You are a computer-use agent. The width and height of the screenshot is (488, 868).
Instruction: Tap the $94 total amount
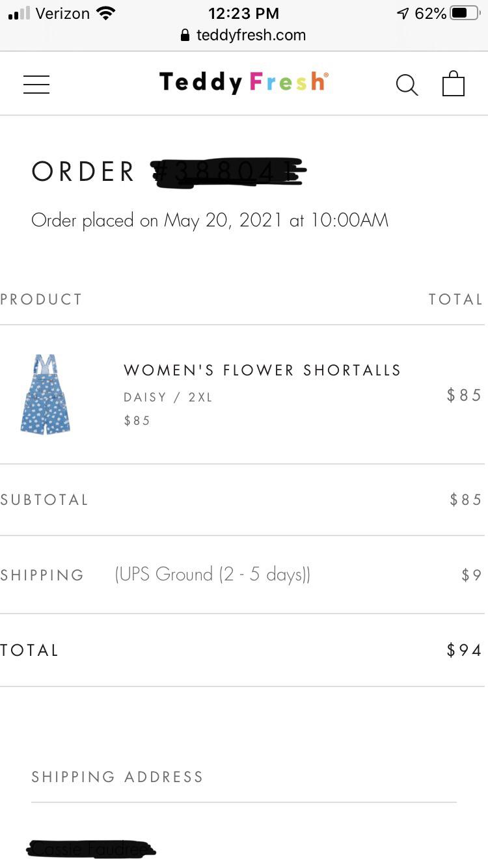point(463,650)
